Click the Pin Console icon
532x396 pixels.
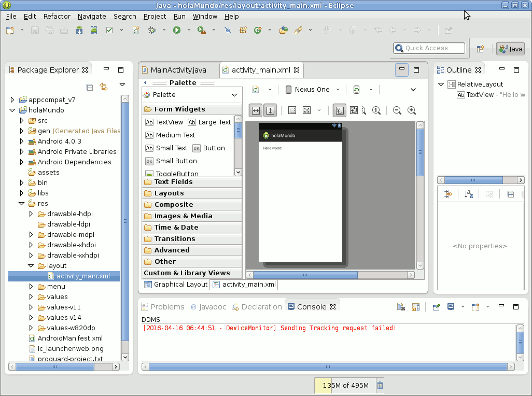pyautogui.click(x=436, y=307)
